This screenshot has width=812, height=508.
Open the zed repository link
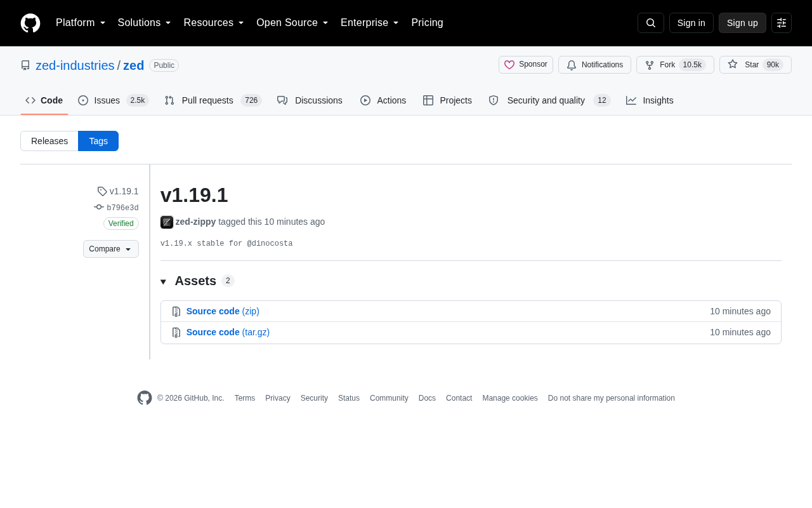tap(134, 65)
